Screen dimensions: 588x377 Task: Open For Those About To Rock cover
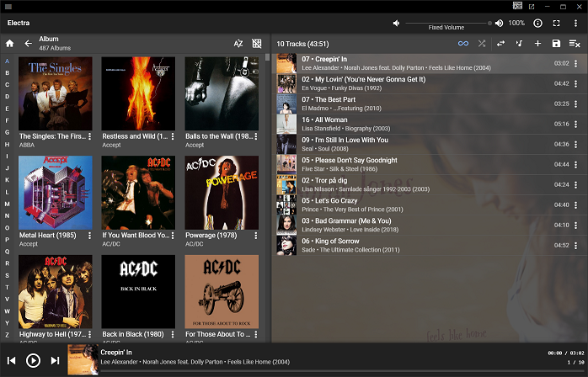click(x=222, y=291)
